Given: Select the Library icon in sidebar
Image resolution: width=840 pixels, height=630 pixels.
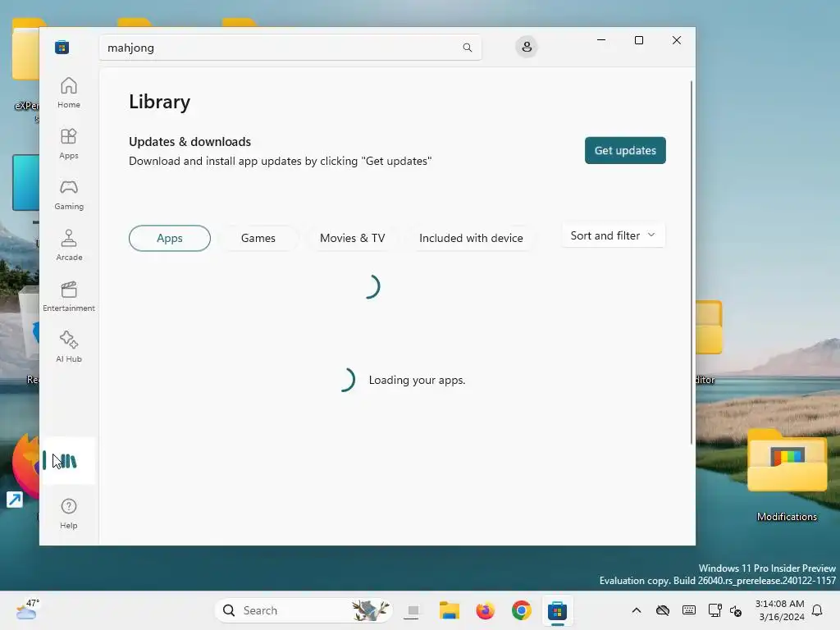Looking at the screenshot, I should click(x=69, y=461).
